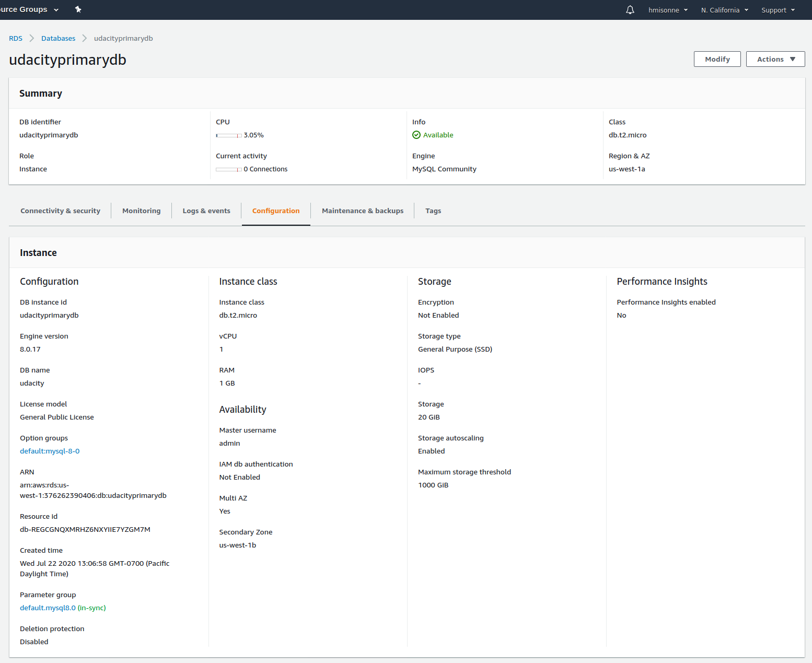Click the Multi AZ value Yes
The image size is (812, 663).
coord(225,511)
